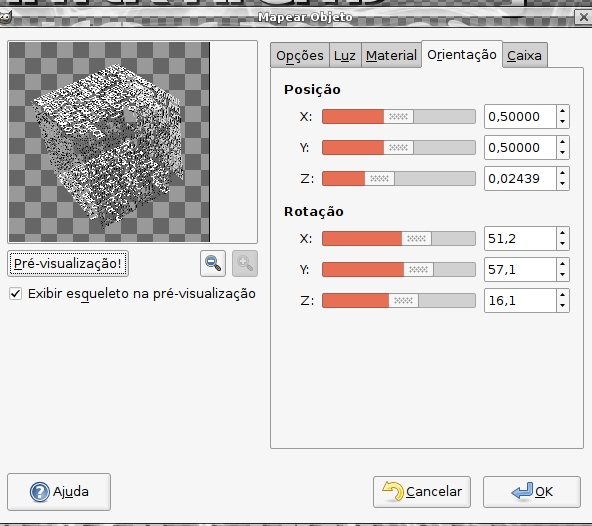This screenshot has height=526, width=592.
Task: Click Posição X value field 0,50000
Action: point(520,117)
